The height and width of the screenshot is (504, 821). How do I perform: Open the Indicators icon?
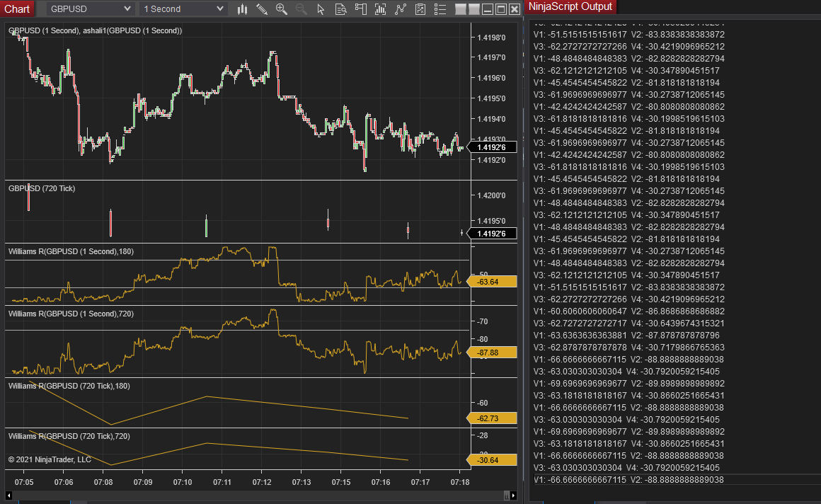pyautogui.click(x=401, y=9)
